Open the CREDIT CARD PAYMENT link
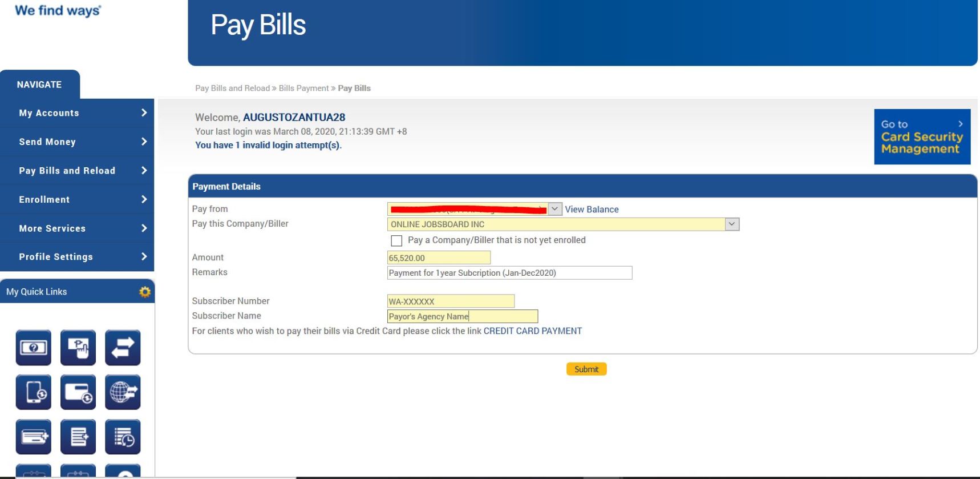Image resolution: width=980 pixels, height=479 pixels. tap(533, 331)
